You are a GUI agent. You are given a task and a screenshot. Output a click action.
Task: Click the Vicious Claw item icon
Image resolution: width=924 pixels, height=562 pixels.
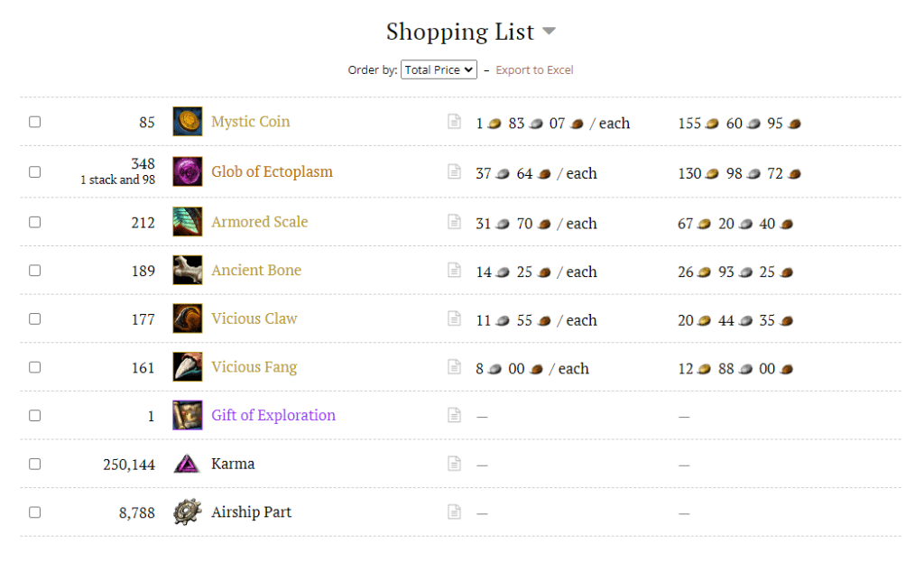click(188, 318)
